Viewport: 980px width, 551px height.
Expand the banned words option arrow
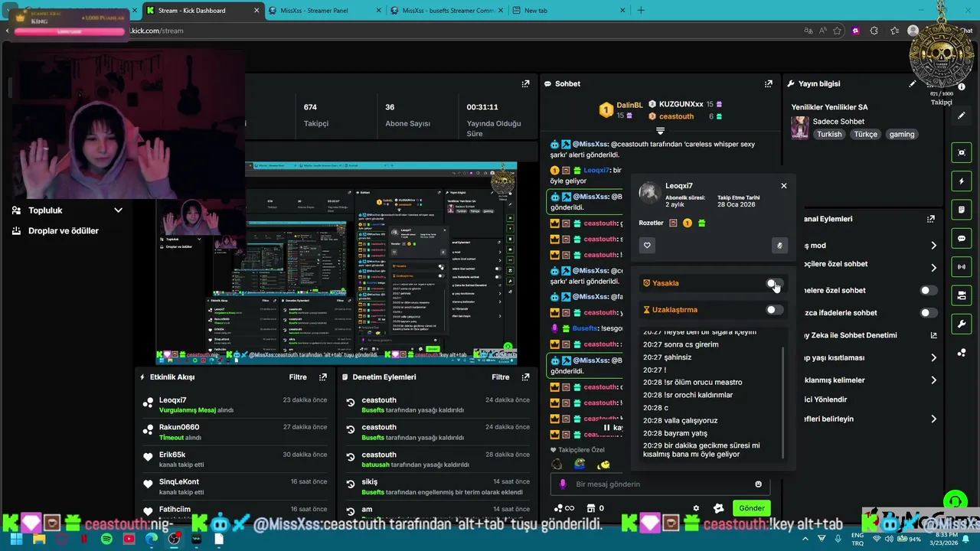[x=933, y=380]
